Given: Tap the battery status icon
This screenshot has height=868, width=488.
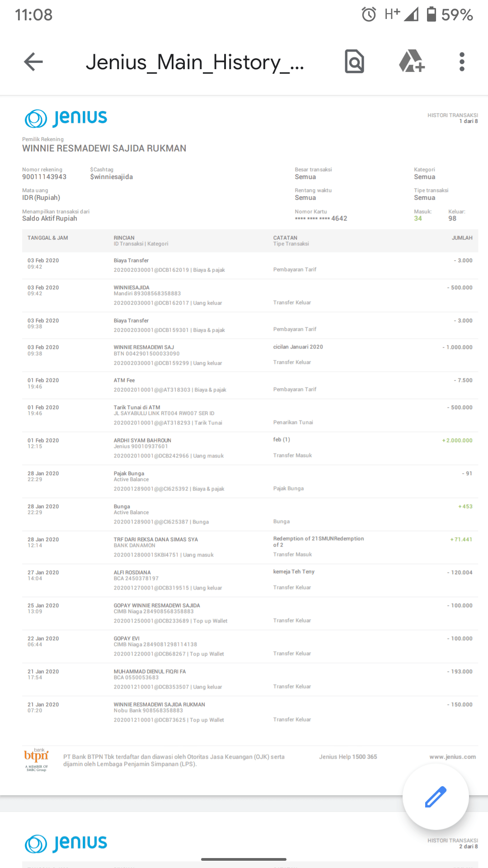Looking at the screenshot, I should coord(432,14).
